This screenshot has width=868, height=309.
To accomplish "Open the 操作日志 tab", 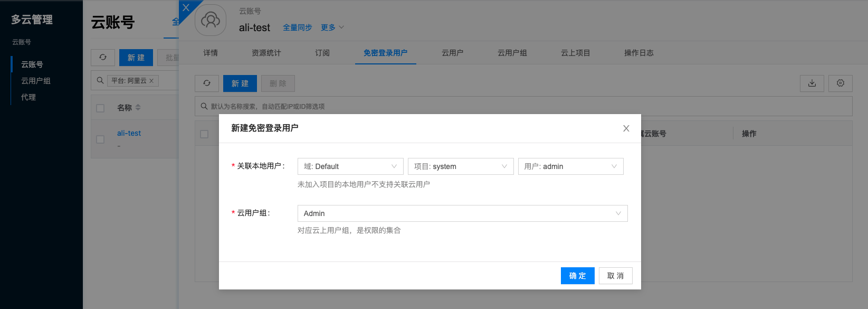I will [x=638, y=53].
